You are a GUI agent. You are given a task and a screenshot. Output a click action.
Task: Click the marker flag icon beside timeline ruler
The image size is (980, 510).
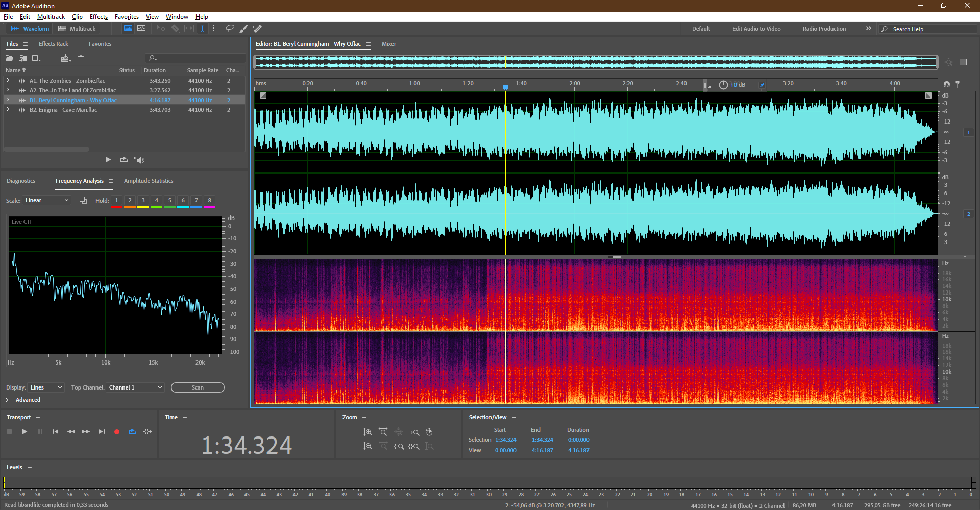pyautogui.click(x=958, y=84)
